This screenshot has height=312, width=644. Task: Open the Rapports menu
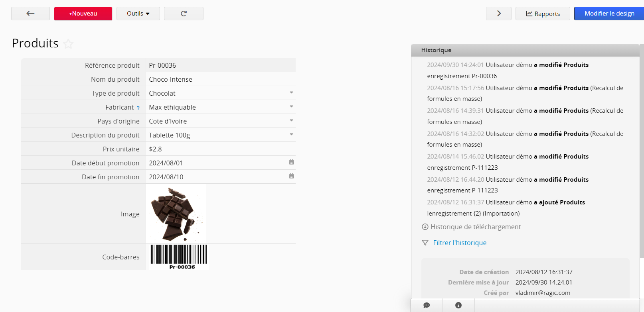(543, 14)
